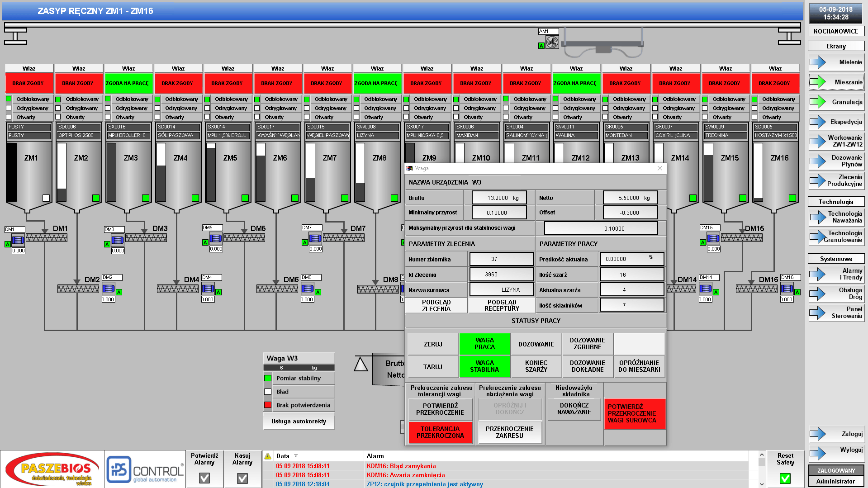Screen dimensions: 868x488
Task: Click the DM4 motor icon
Action: tap(208, 288)
